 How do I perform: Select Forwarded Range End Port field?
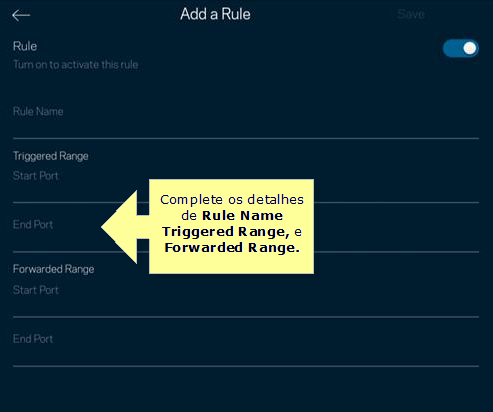coord(246,349)
